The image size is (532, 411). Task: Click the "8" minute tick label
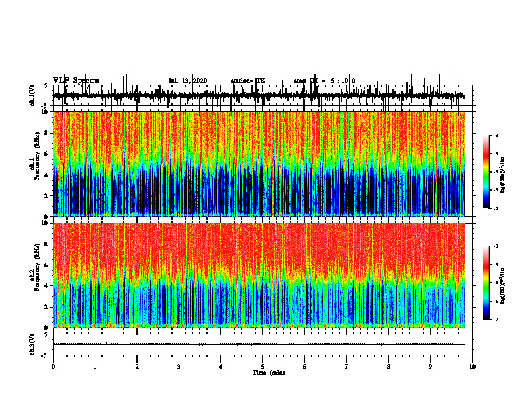click(388, 367)
